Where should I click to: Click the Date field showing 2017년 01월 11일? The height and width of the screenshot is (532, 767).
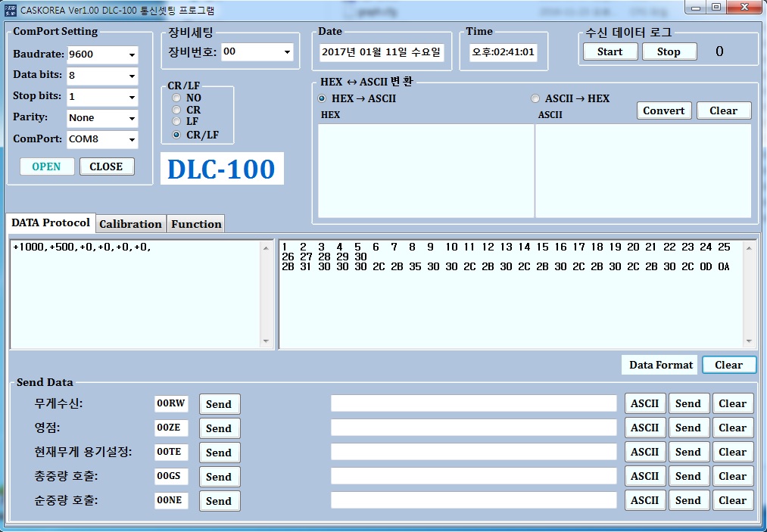[x=382, y=52]
